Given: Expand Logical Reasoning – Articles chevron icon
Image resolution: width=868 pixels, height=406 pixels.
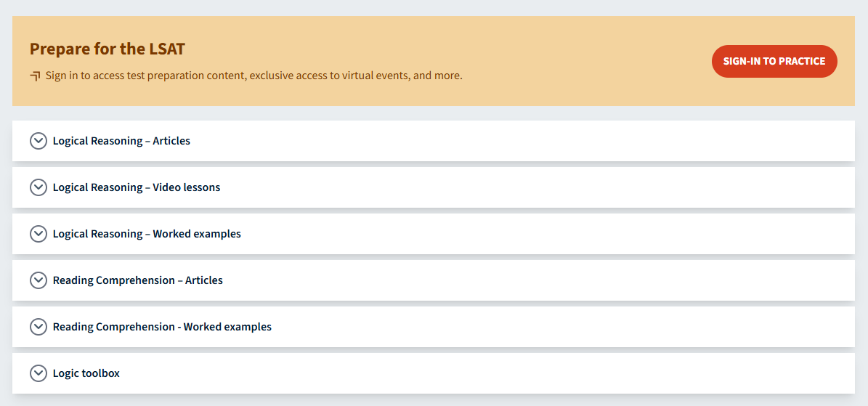Looking at the screenshot, I should point(38,141).
